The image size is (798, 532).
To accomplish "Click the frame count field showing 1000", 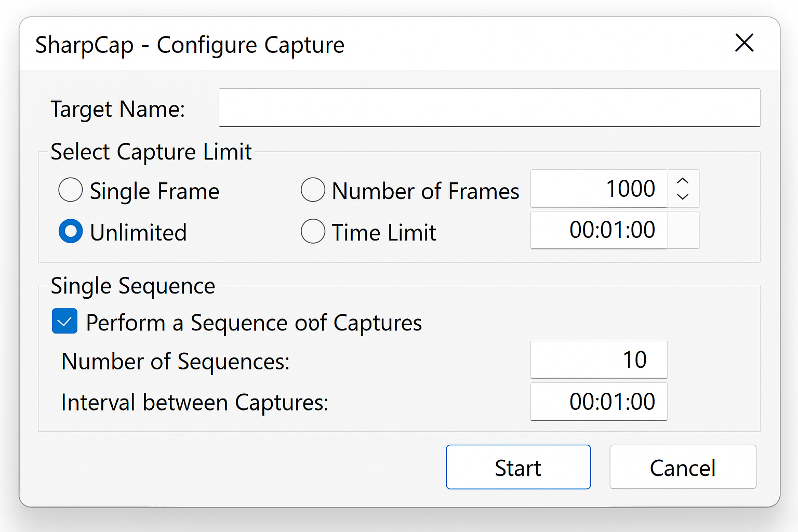I will click(598, 189).
